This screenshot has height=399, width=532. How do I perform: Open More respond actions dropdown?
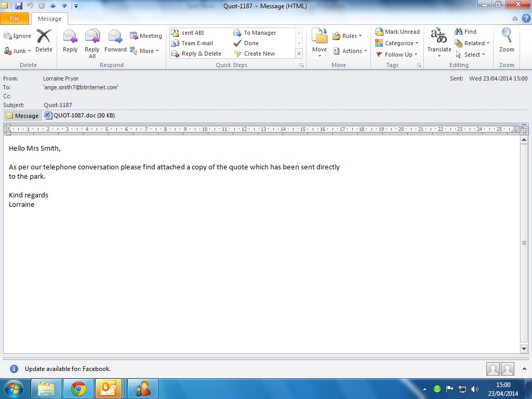click(144, 51)
